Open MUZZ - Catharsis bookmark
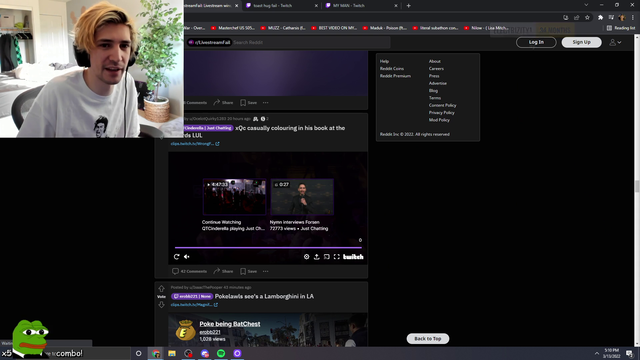This screenshot has width=640, height=360. pos(283,28)
